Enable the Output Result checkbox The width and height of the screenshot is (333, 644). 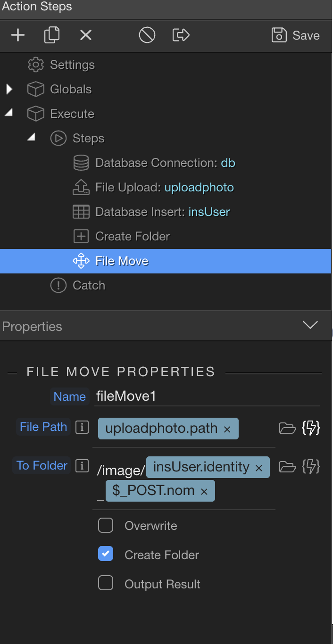pos(106,584)
